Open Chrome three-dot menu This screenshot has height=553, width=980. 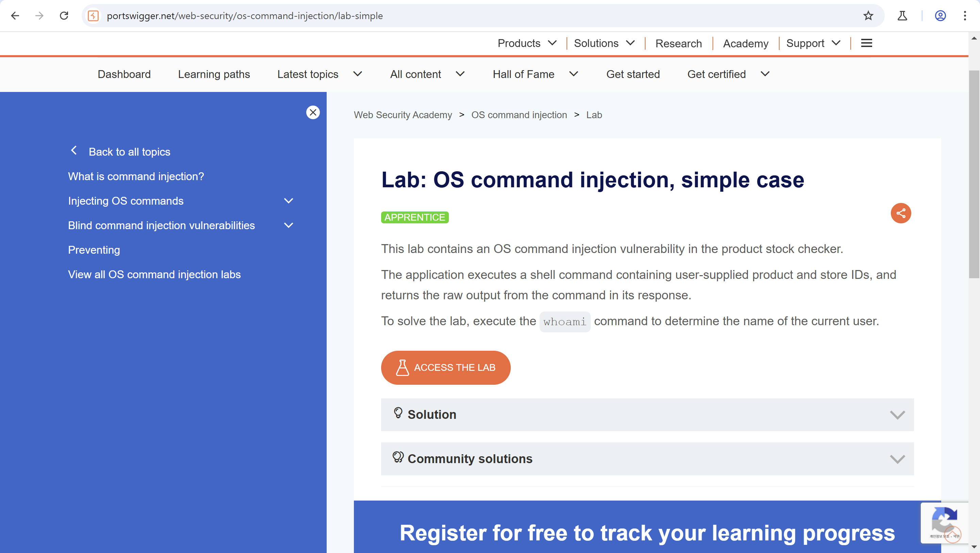(965, 16)
